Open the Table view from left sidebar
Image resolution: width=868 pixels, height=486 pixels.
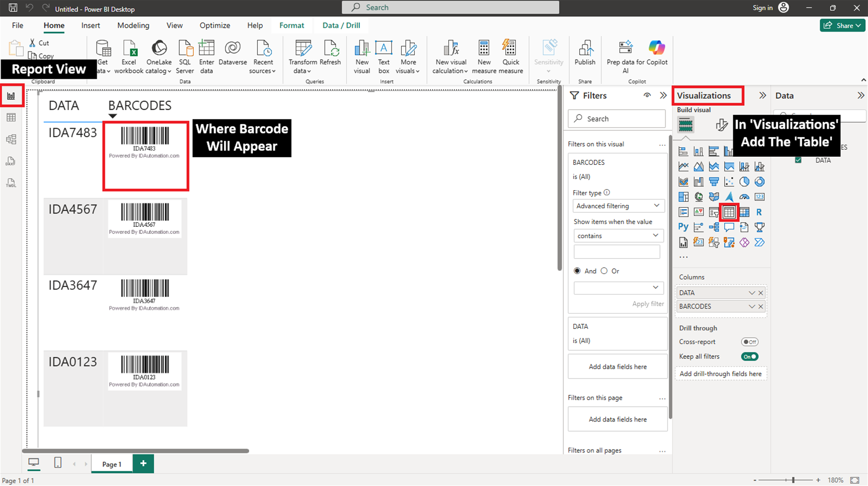(x=11, y=118)
